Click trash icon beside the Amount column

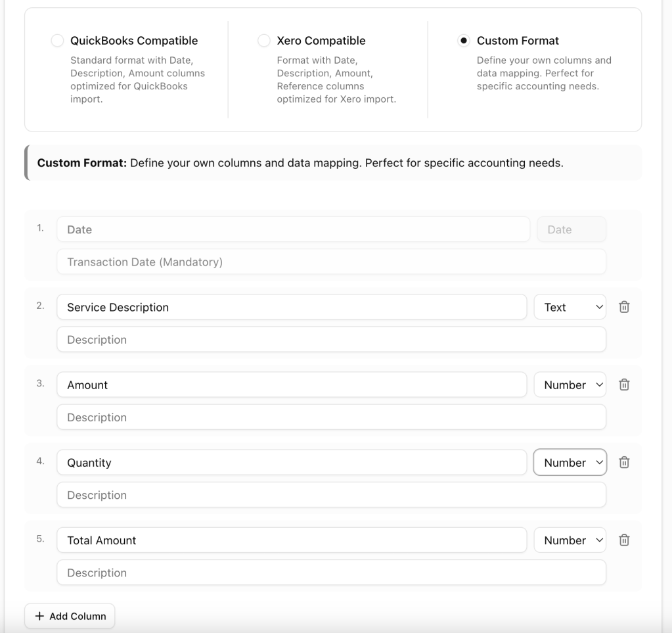[x=625, y=385]
